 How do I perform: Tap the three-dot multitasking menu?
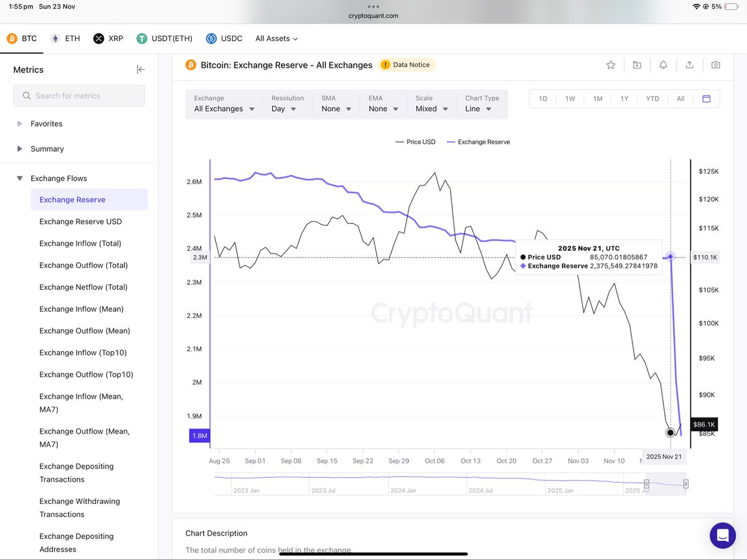tap(374, 6)
